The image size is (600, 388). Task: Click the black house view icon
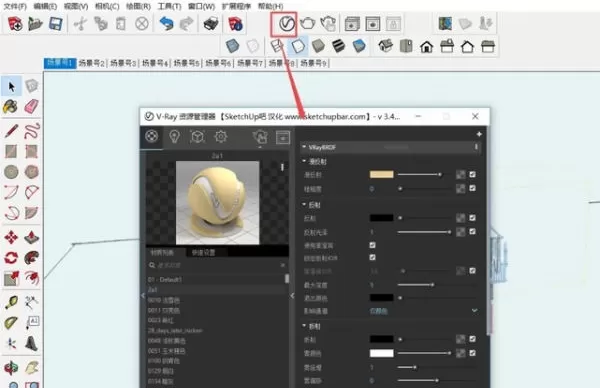coord(426,47)
